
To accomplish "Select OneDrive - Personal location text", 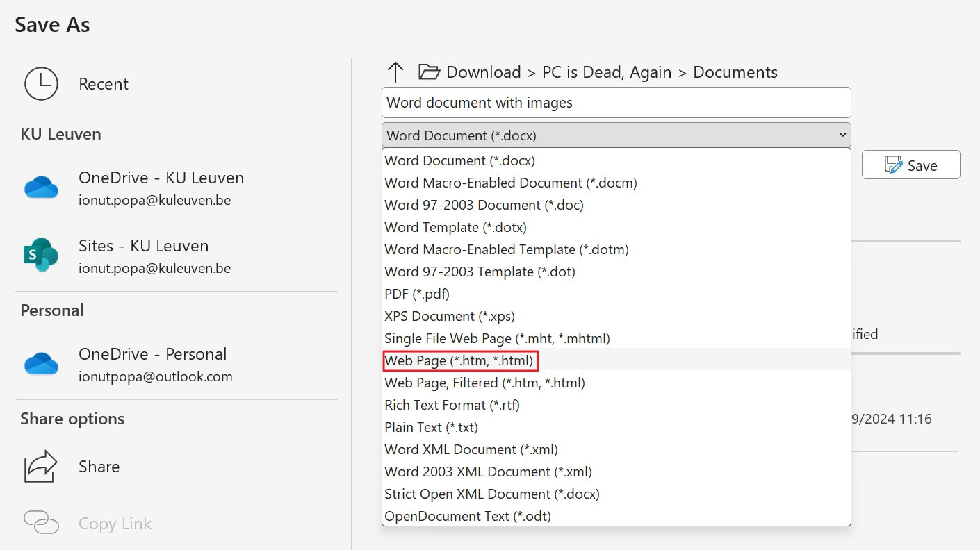I will coord(152,354).
